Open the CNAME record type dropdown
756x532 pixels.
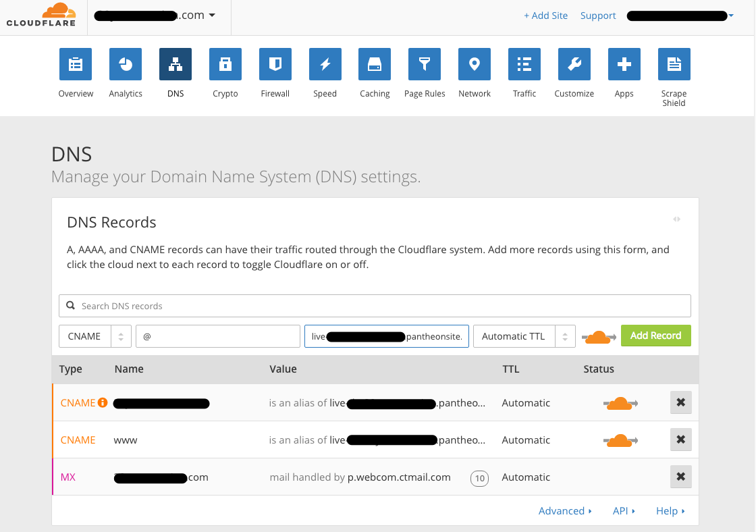(x=95, y=336)
